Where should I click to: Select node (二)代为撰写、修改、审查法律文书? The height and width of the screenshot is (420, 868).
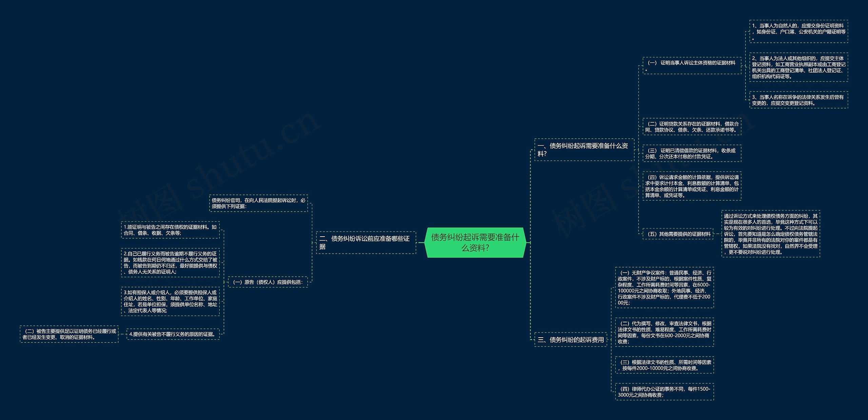(665, 332)
